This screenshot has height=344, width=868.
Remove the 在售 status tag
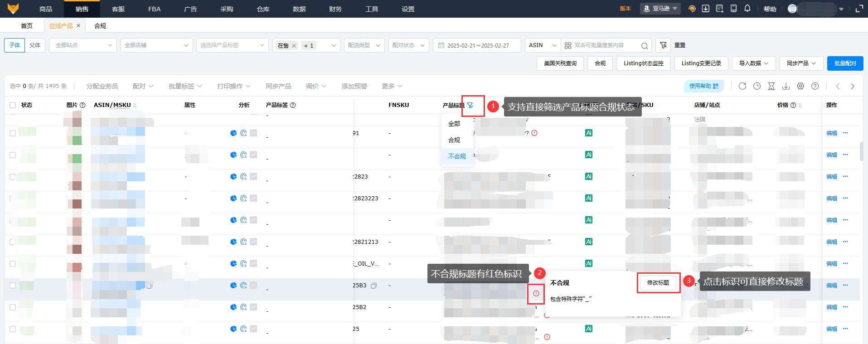tap(294, 46)
